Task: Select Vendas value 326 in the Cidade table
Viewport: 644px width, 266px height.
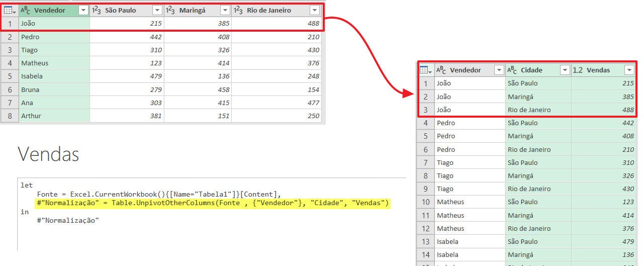Action: (x=604, y=175)
